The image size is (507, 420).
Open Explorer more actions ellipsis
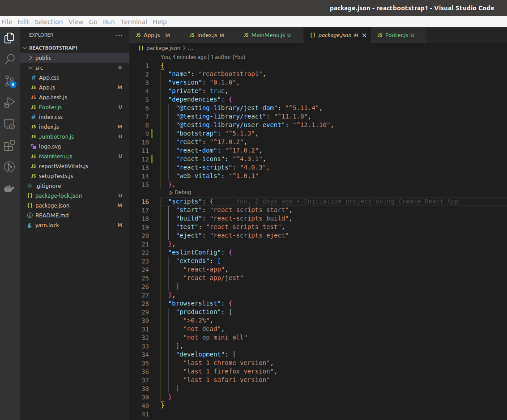[x=119, y=35]
